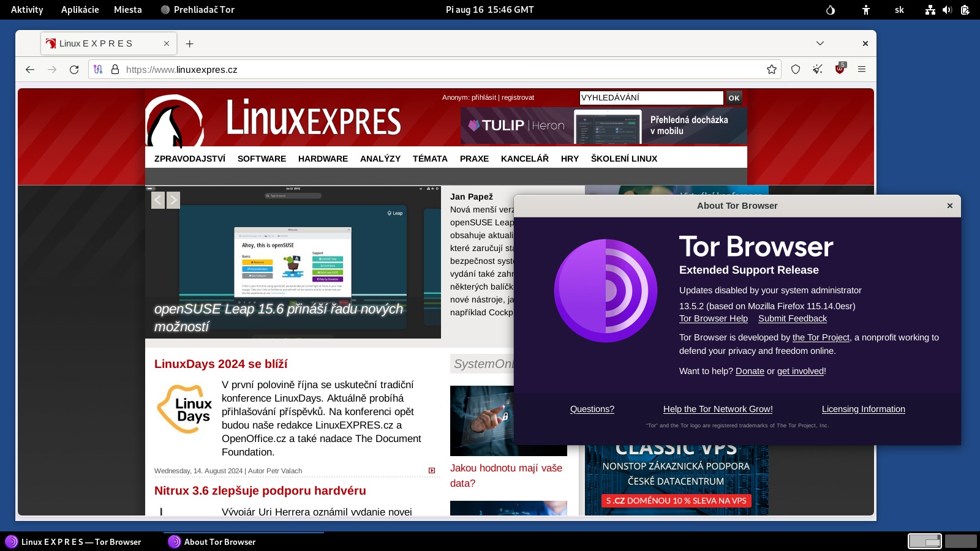Open TÉMATA site section
Screen dimensions: 980x551
point(430,159)
